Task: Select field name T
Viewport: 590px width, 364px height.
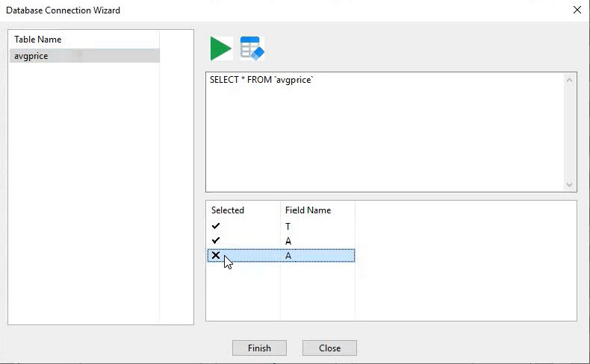Action: [288, 227]
